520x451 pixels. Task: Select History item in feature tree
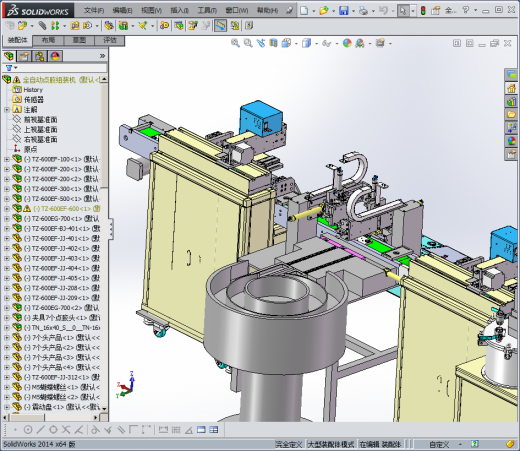(33, 90)
